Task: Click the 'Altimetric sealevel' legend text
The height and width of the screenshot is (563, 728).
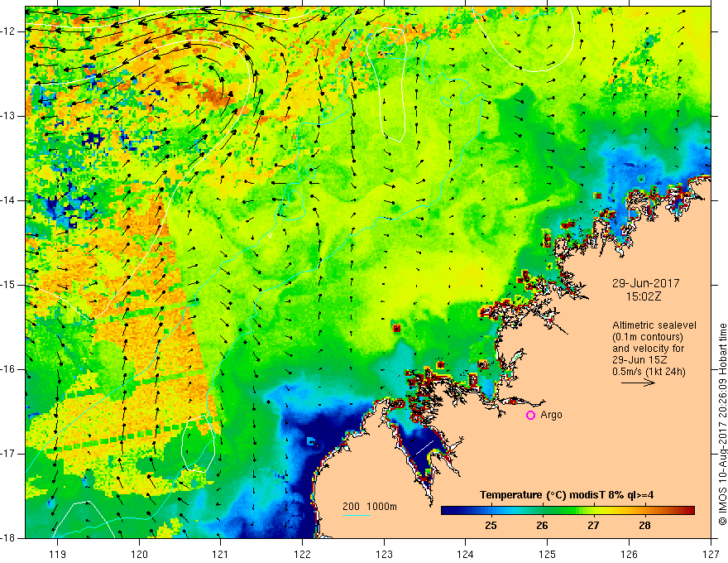Action: point(654,325)
